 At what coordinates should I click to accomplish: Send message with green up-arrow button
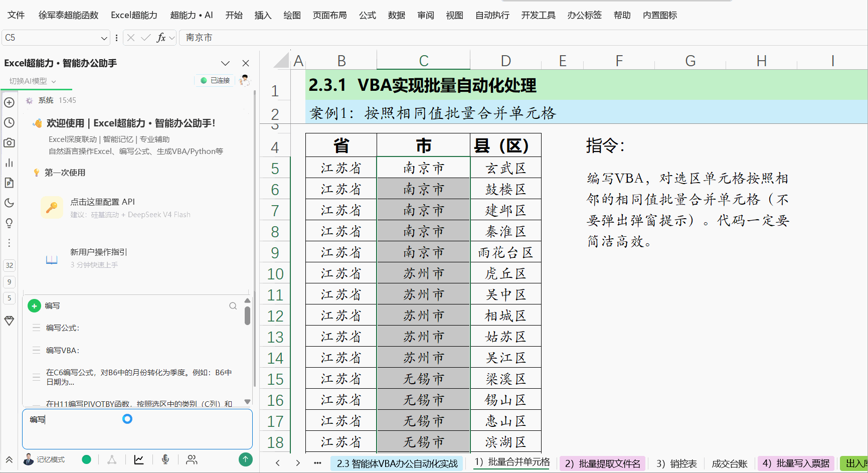pyautogui.click(x=246, y=459)
